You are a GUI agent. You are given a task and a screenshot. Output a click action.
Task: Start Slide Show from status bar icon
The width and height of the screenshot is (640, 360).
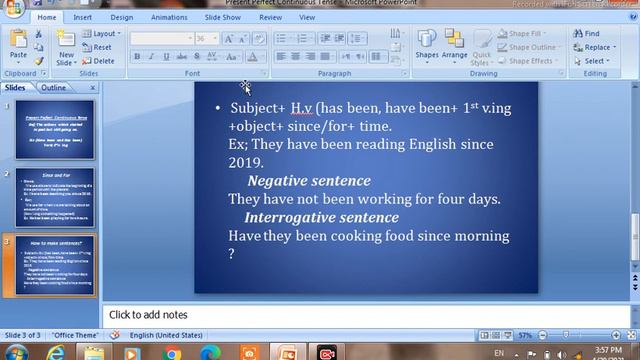pyautogui.click(x=507, y=335)
